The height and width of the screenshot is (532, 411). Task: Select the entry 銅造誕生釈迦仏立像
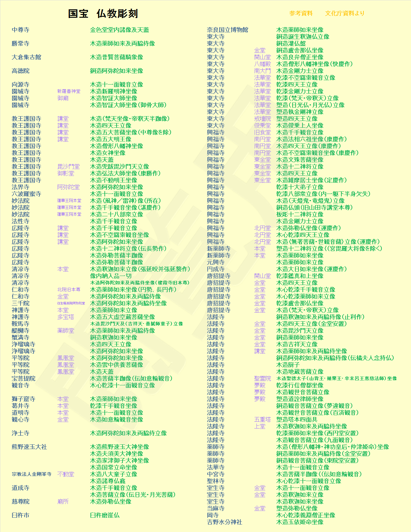coord(303,37)
